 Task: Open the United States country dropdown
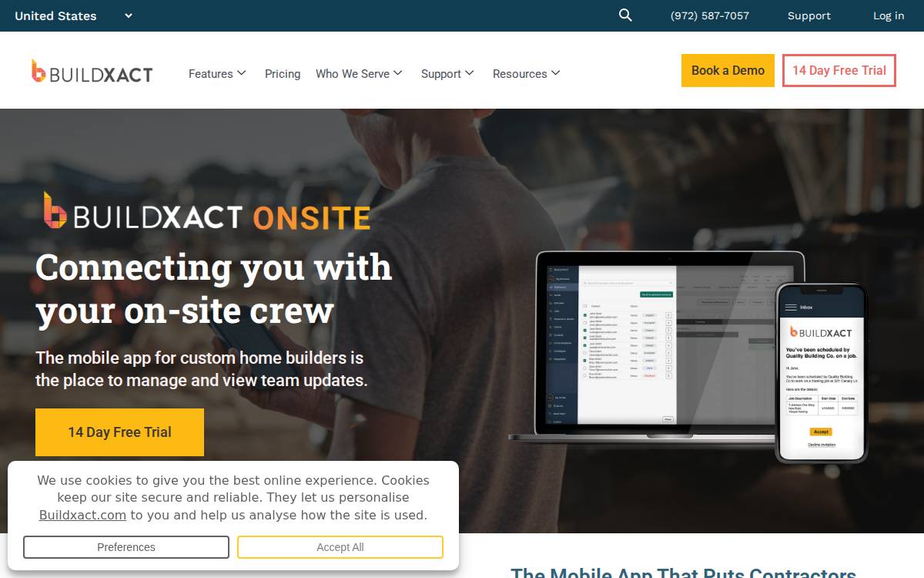pyautogui.click(x=74, y=15)
